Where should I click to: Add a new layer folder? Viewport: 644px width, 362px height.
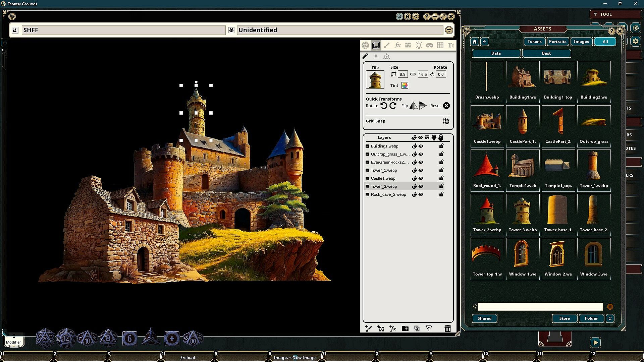tap(405, 328)
